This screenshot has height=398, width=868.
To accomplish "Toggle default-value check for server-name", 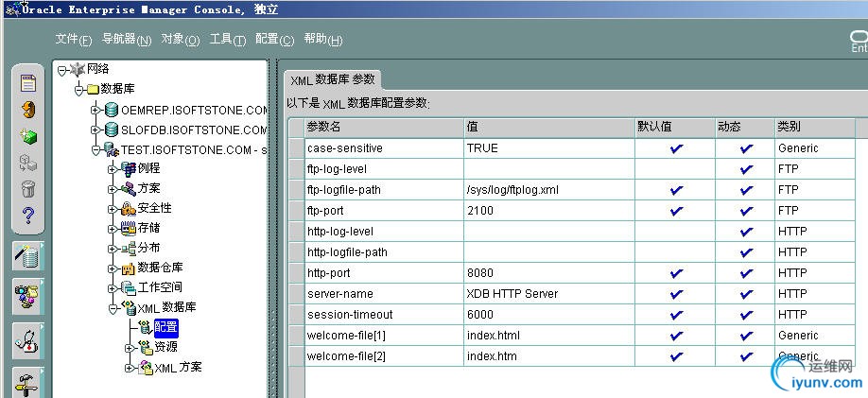I will pyautogui.click(x=676, y=294).
